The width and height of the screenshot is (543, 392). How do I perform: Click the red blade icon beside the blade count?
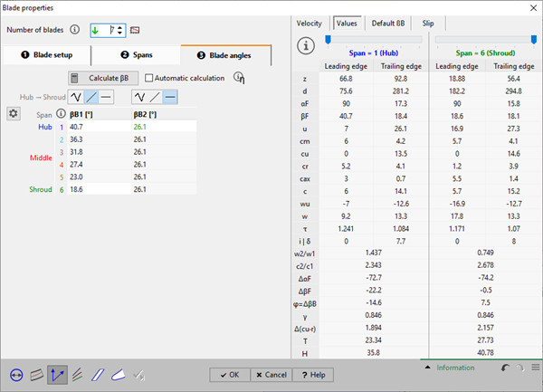(x=135, y=31)
